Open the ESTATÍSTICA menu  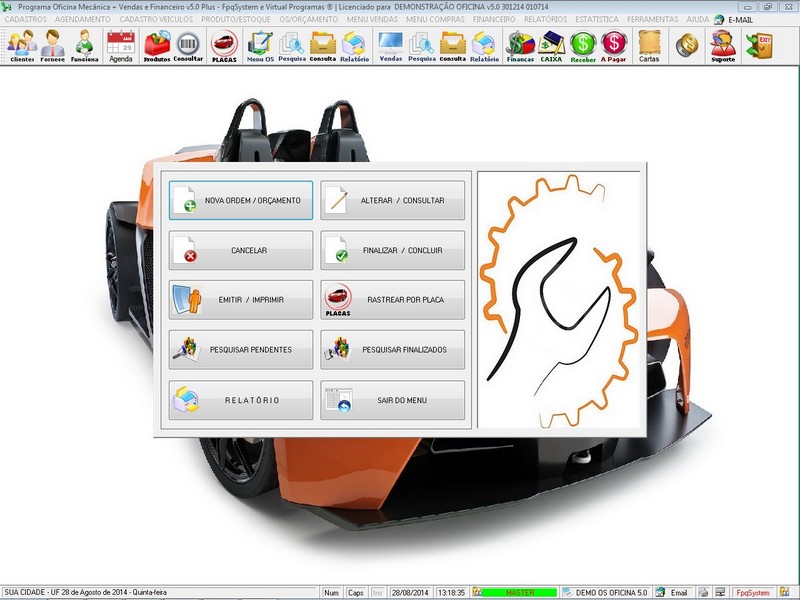(597, 19)
